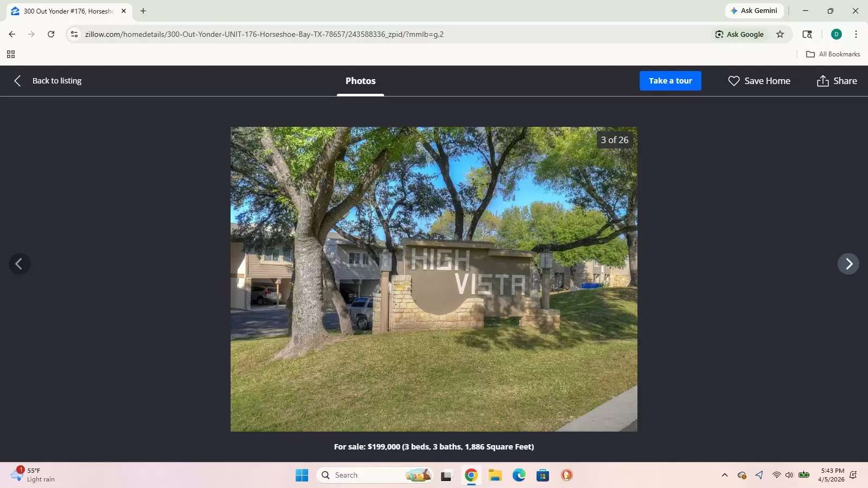
Task: Close the 300 Out Yonder tab
Action: tap(124, 11)
